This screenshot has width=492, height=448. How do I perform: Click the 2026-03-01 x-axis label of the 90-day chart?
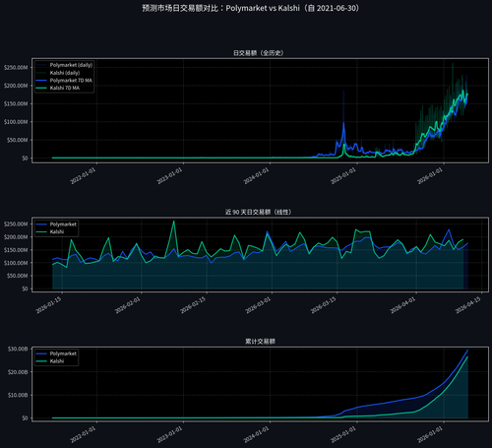point(258,305)
